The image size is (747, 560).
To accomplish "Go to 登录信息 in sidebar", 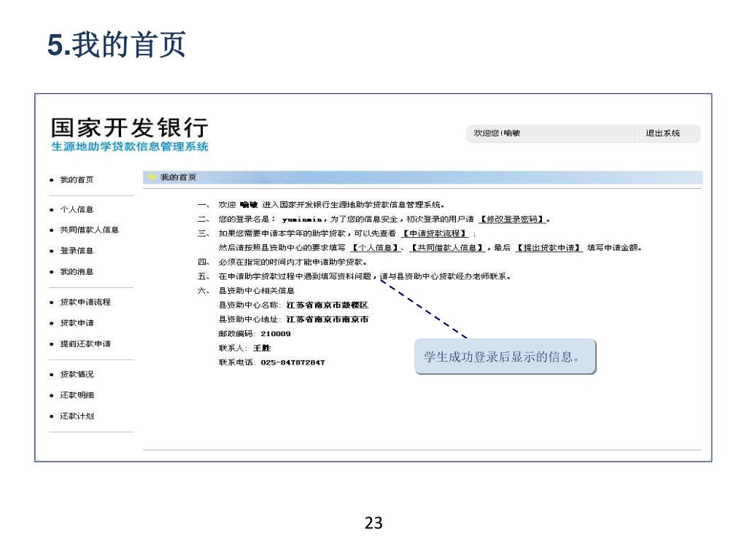I will [x=77, y=251].
